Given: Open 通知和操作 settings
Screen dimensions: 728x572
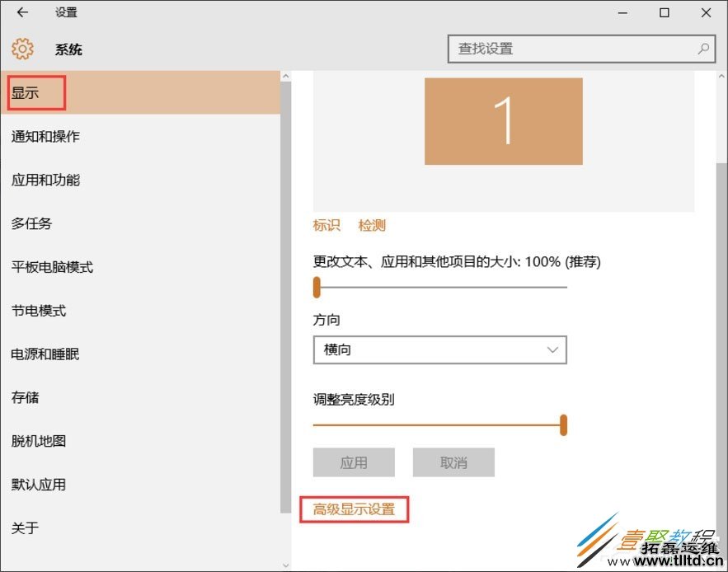Looking at the screenshot, I should tap(45, 136).
